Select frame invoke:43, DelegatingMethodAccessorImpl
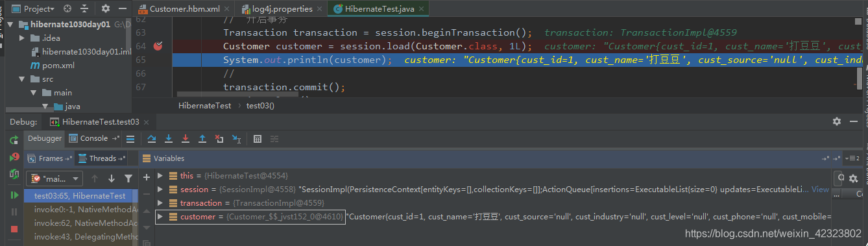Image resolution: width=868 pixels, height=246 pixels. point(80,237)
